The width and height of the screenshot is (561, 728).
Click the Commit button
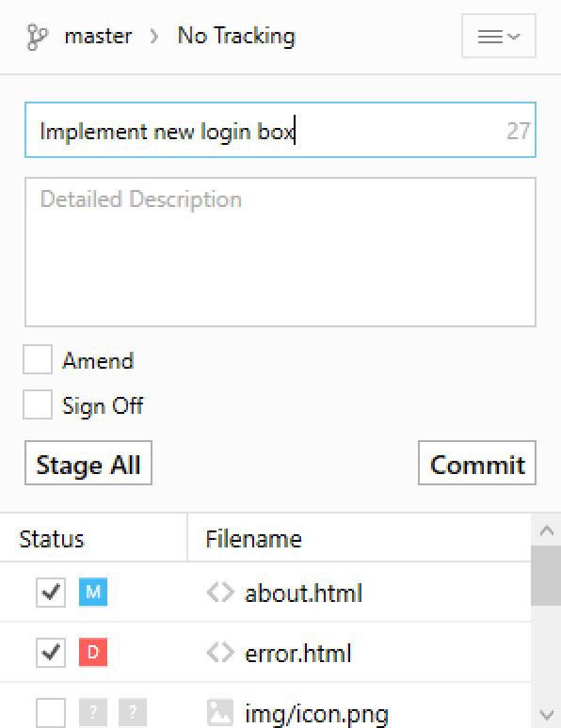point(477,463)
